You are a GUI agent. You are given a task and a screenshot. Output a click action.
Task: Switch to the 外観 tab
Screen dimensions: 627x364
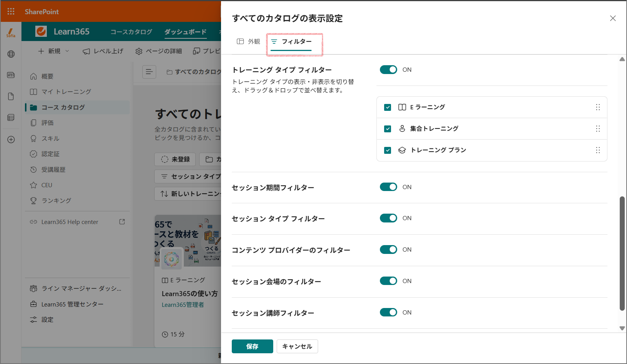coord(248,41)
